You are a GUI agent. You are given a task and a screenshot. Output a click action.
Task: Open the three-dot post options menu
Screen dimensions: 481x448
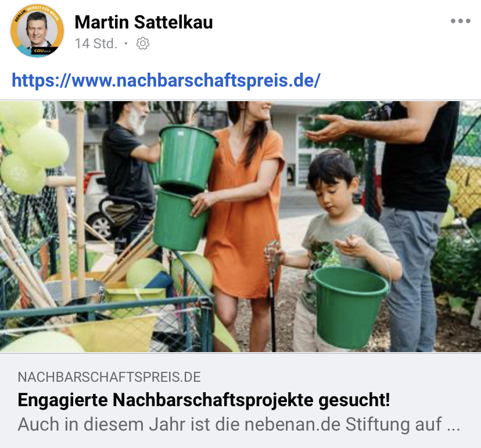coord(460,21)
